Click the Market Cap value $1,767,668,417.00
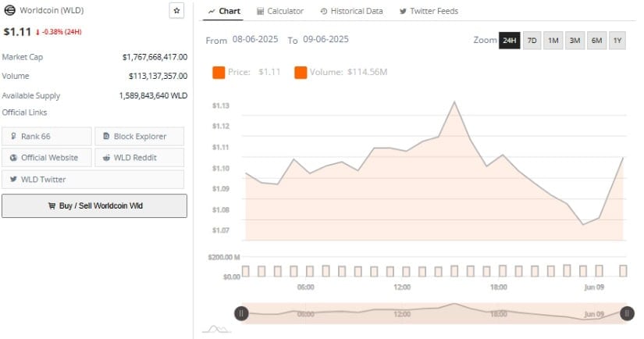 [155, 57]
